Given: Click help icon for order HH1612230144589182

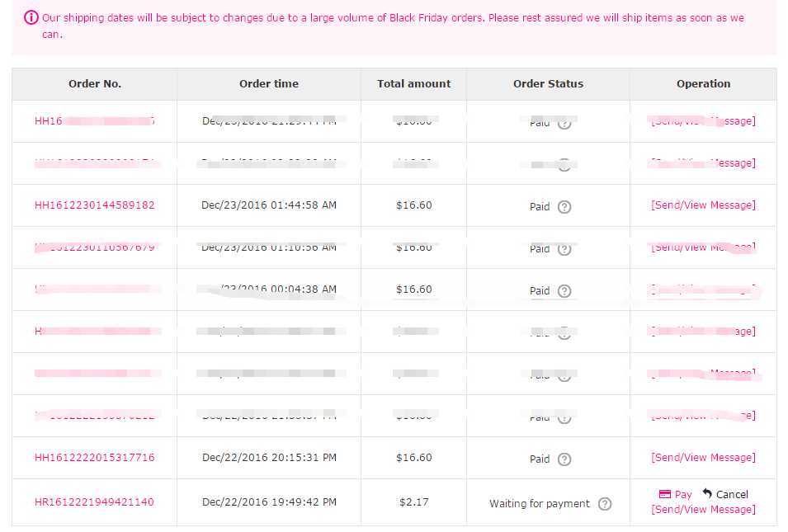Looking at the screenshot, I should (x=564, y=207).
